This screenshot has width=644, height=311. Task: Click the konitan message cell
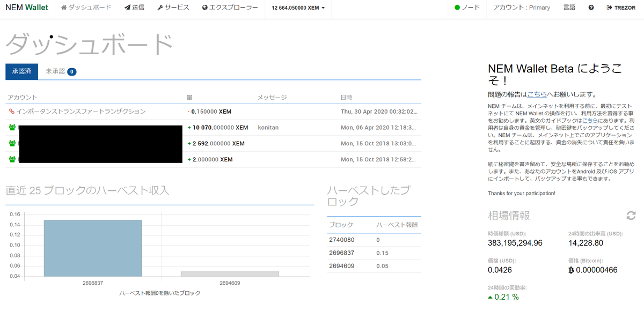click(x=268, y=128)
